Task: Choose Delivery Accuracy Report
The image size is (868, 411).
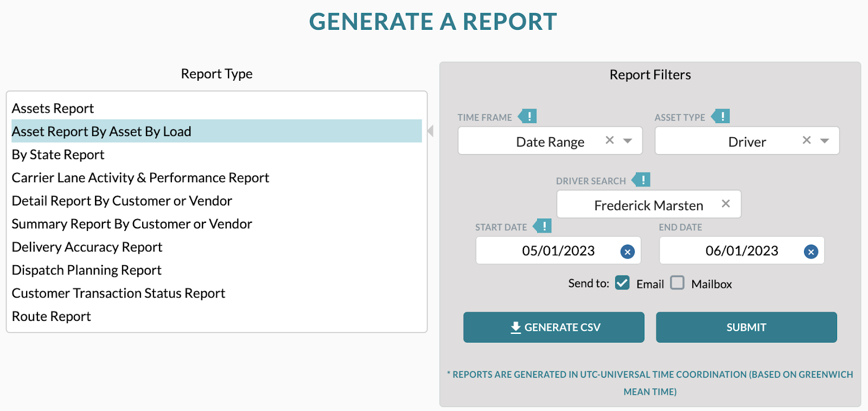Action: (x=216, y=247)
